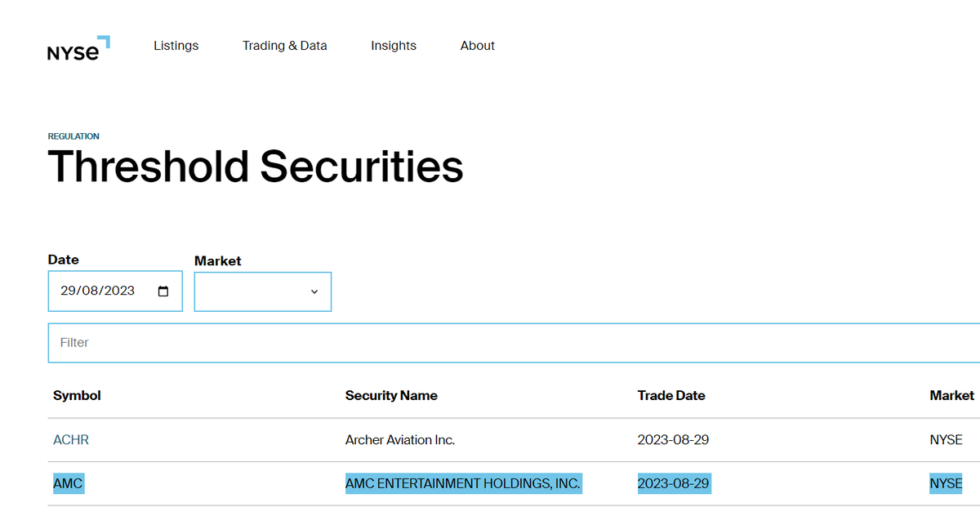This screenshot has height=516, width=980.
Task: Click the Market column header
Action: pyautogui.click(x=951, y=395)
